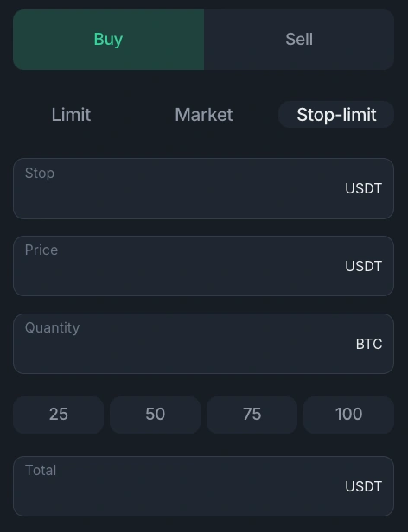Click the BTC unit in Quantity field
Viewport: 408px width, 532px height.
pyautogui.click(x=369, y=344)
